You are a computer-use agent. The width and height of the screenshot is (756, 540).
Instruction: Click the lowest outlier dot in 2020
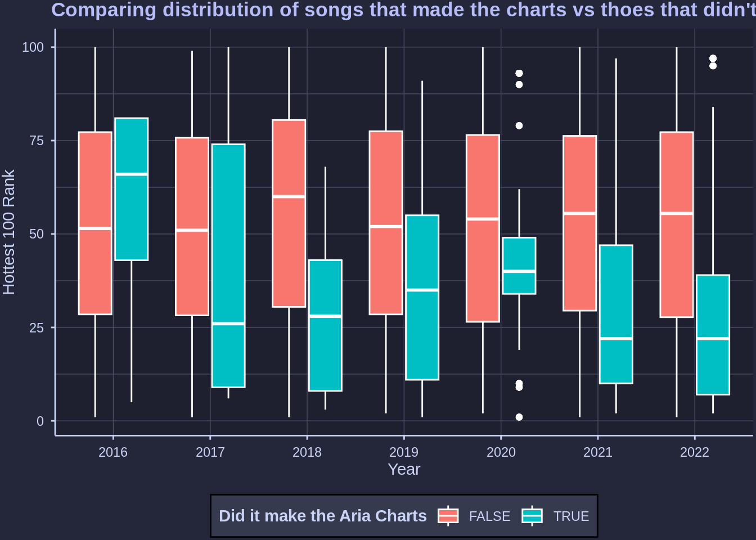(x=519, y=417)
